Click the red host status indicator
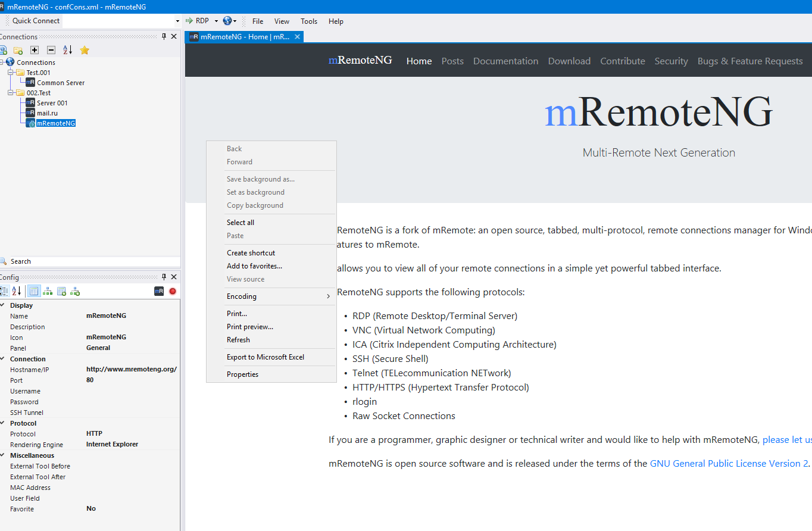The width and height of the screenshot is (812, 531). 173,291
